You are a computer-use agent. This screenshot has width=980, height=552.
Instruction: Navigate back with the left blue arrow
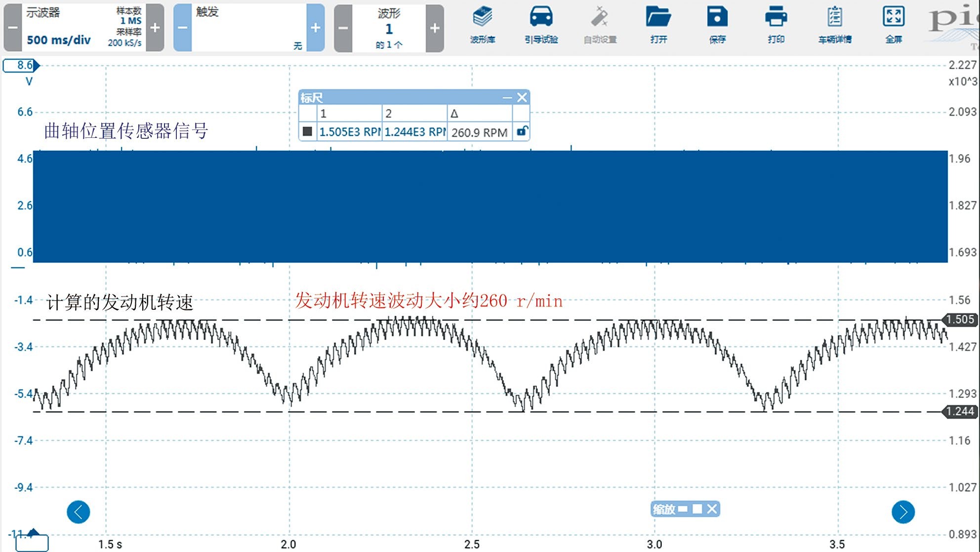[x=78, y=512]
